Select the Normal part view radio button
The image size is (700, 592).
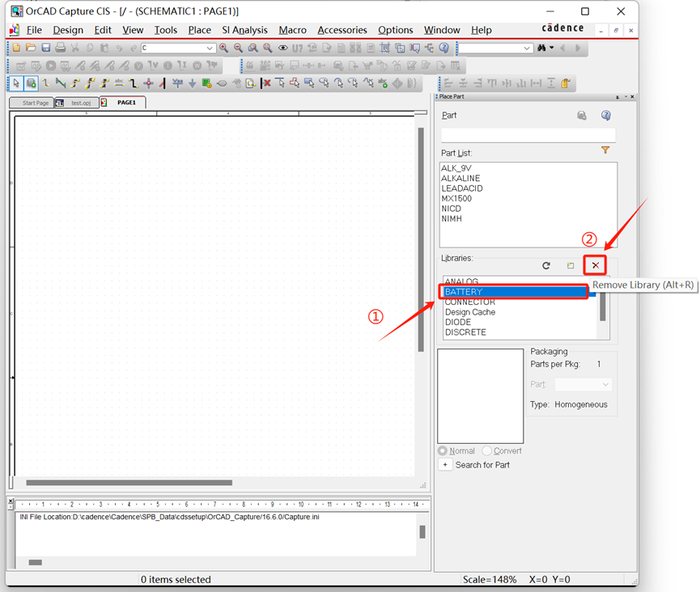point(444,450)
